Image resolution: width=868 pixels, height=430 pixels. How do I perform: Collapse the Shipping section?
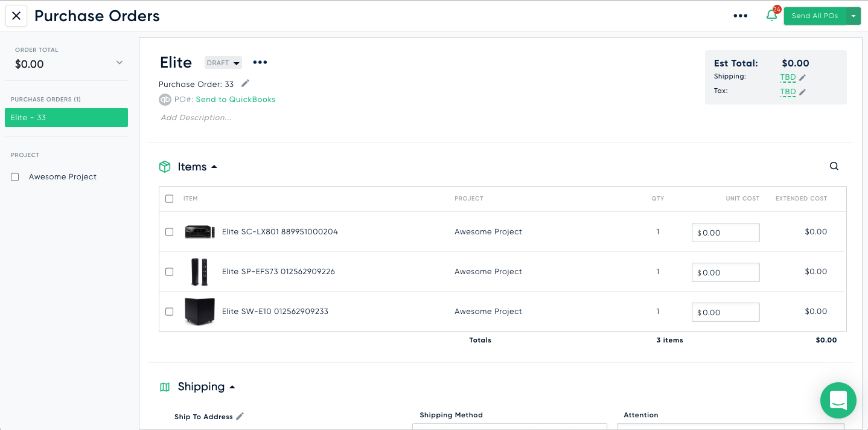[x=232, y=387]
